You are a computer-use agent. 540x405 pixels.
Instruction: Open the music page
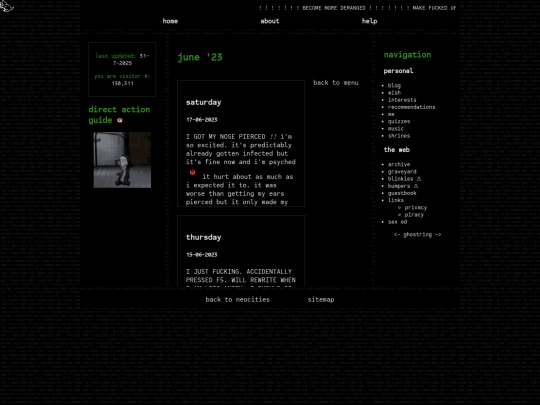(x=396, y=128)
